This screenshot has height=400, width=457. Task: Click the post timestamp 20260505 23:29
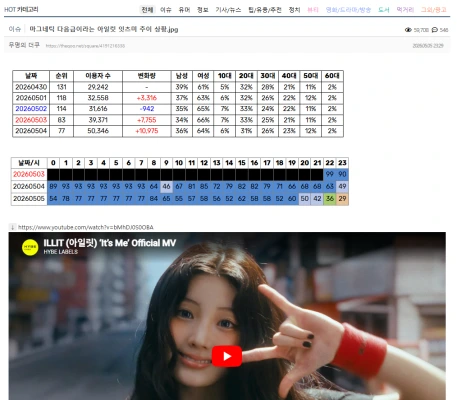[x=428, y=46]
